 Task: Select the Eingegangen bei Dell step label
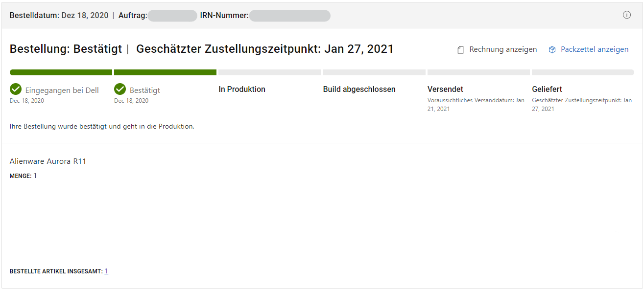(x=62, y=90)
